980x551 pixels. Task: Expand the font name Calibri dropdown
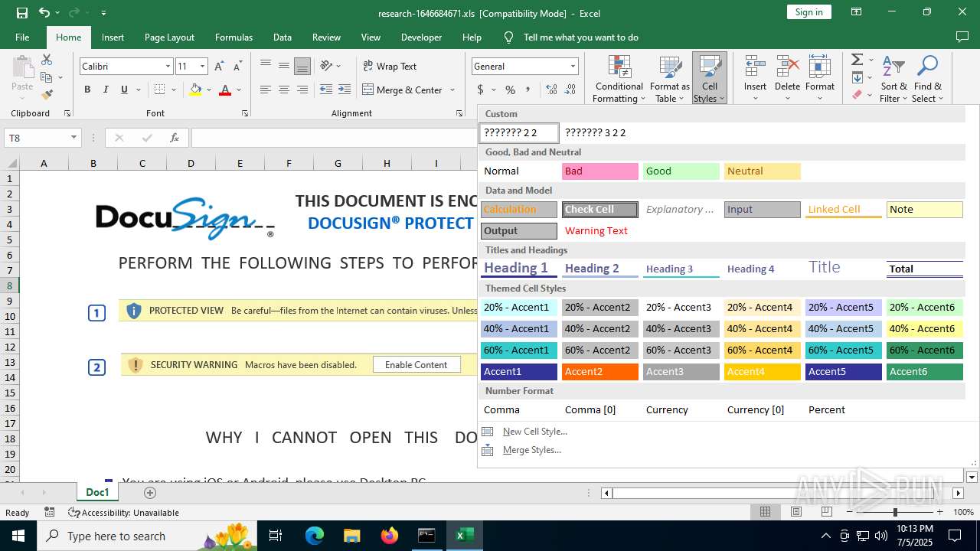click(x=168, y=67)
